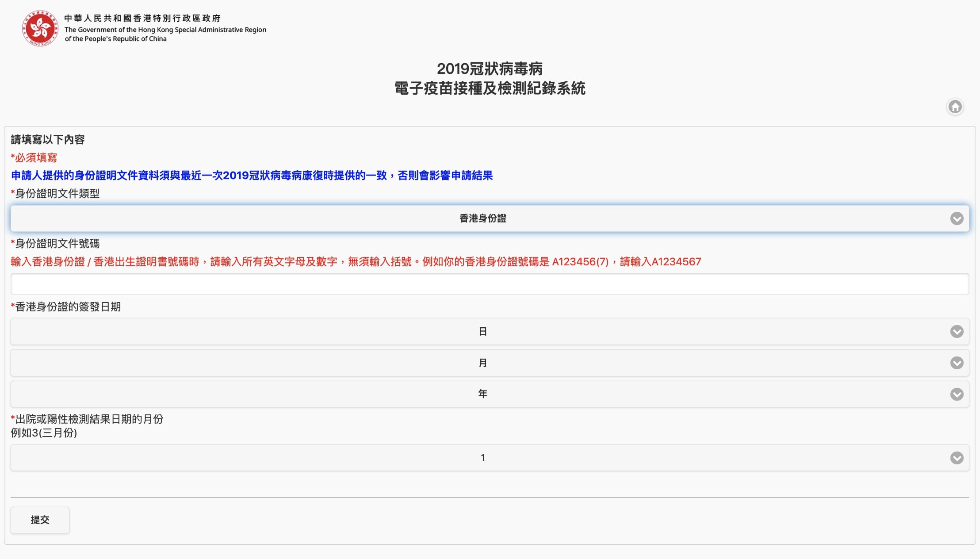The width and height of the screenshot is (980, 559).
Task: Focus the 身份證明文件號碼 text input field
Action: click(x=490, y=284)
